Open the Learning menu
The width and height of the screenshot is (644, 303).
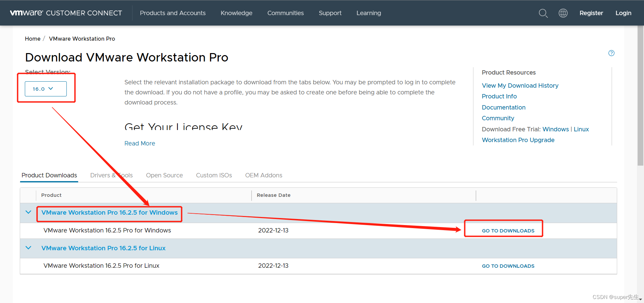369,13
